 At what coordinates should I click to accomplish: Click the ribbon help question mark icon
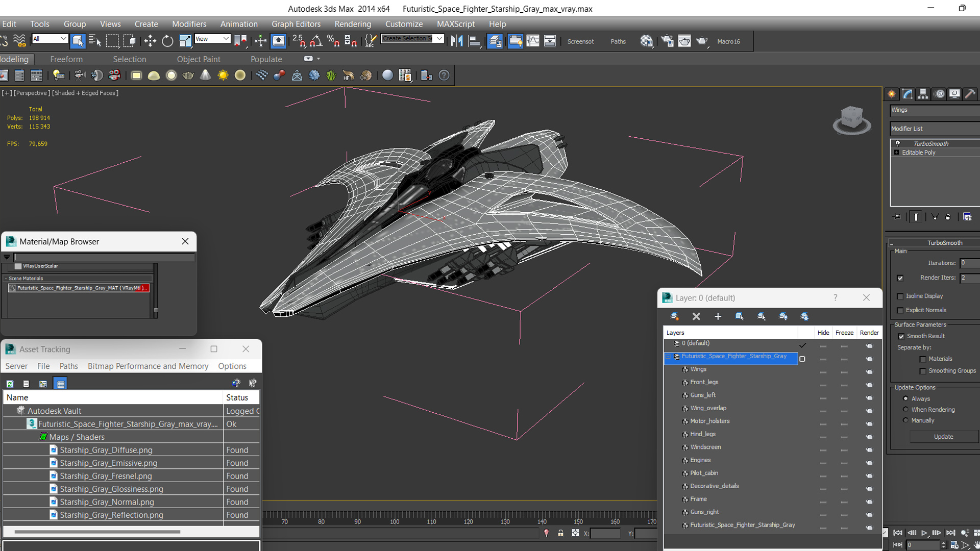pyautogui.click(x=444, y=76)
